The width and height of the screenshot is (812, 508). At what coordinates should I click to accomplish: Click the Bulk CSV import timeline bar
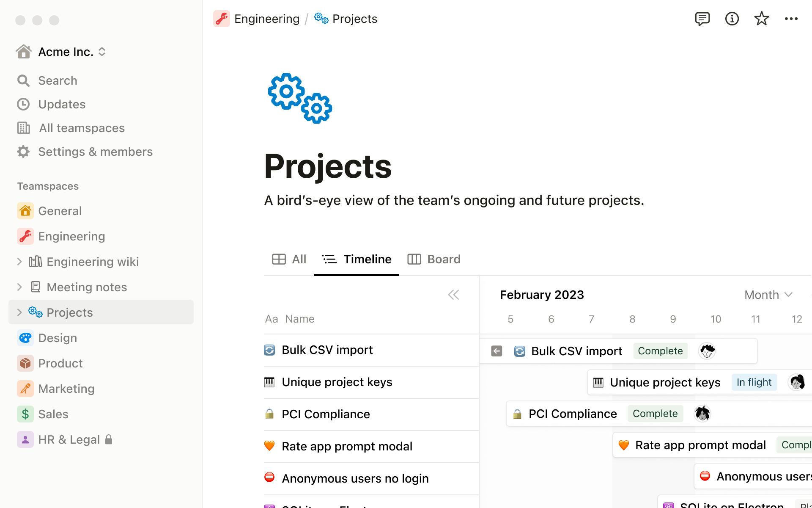(620, 350)
